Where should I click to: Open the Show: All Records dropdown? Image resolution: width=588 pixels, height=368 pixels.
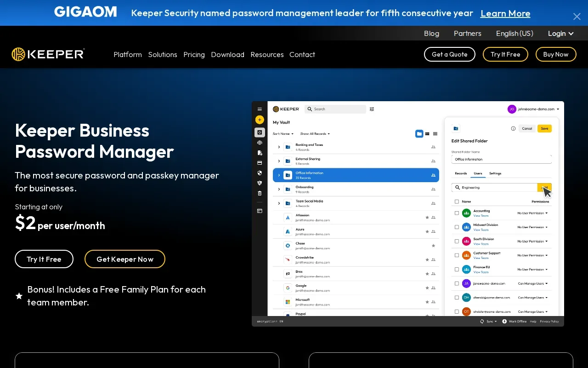pos(315,134)
